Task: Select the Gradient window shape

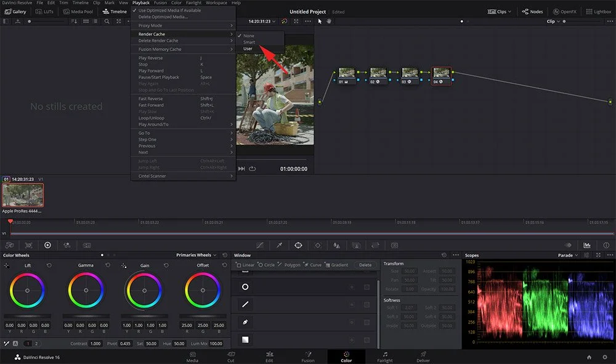Action: 338,265
